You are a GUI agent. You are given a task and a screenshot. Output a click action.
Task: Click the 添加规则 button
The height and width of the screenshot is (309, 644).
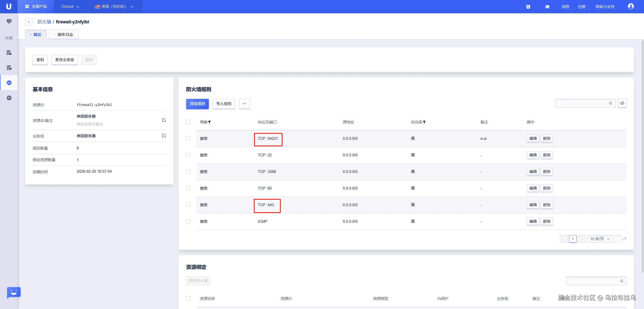point(197,104)
